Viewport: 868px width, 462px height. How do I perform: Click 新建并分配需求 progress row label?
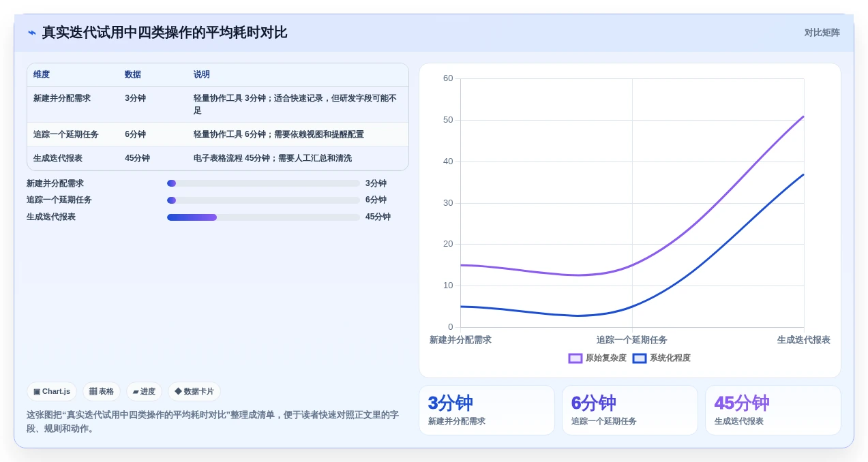click(x=55, y=183)
